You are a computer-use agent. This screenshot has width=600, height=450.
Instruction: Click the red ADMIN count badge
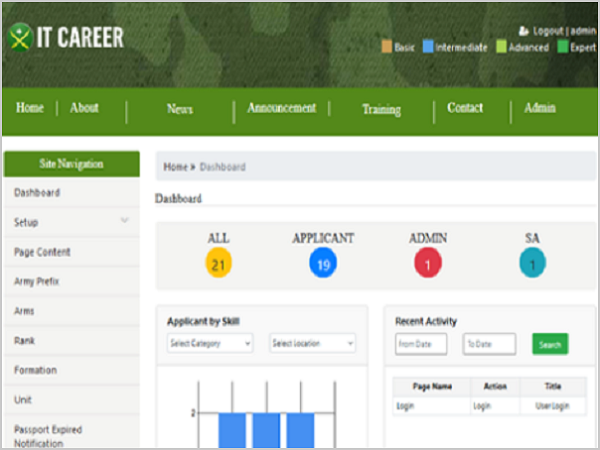point(428,263)
